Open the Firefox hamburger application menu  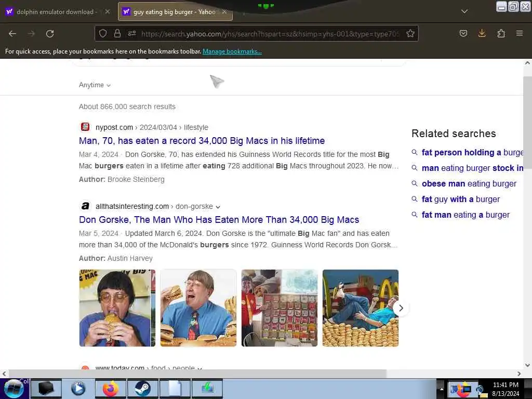coord(520,33)
